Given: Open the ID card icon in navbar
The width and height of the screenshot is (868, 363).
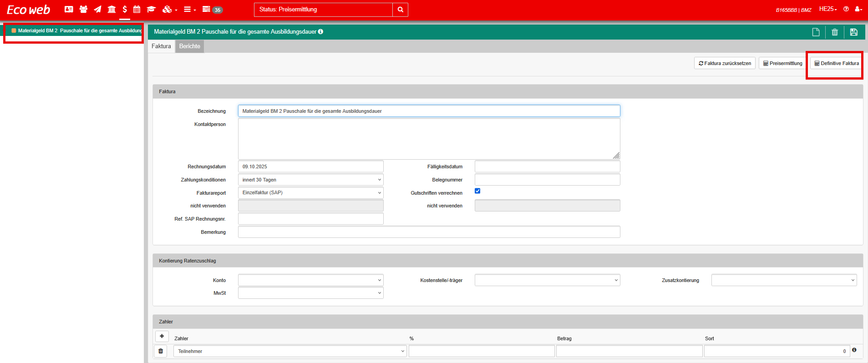Looking at the screenshot, I should pos(69,9).
